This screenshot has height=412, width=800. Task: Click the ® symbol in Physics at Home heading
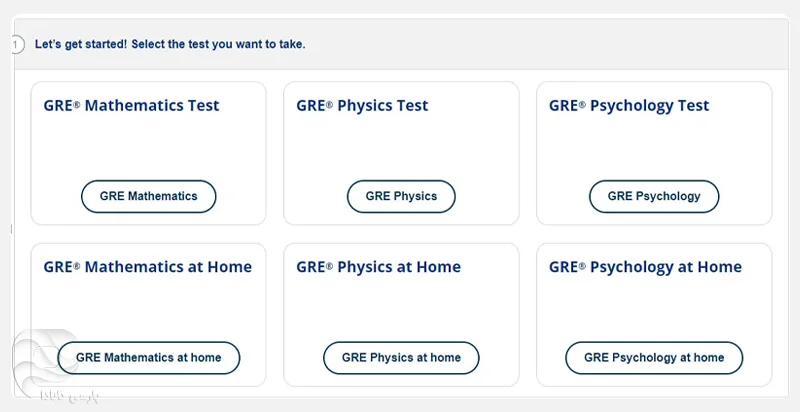[x=329, y=265]
